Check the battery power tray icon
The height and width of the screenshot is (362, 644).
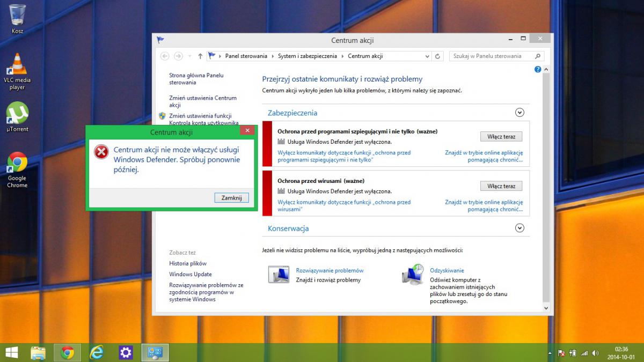(x=573, y=353)
